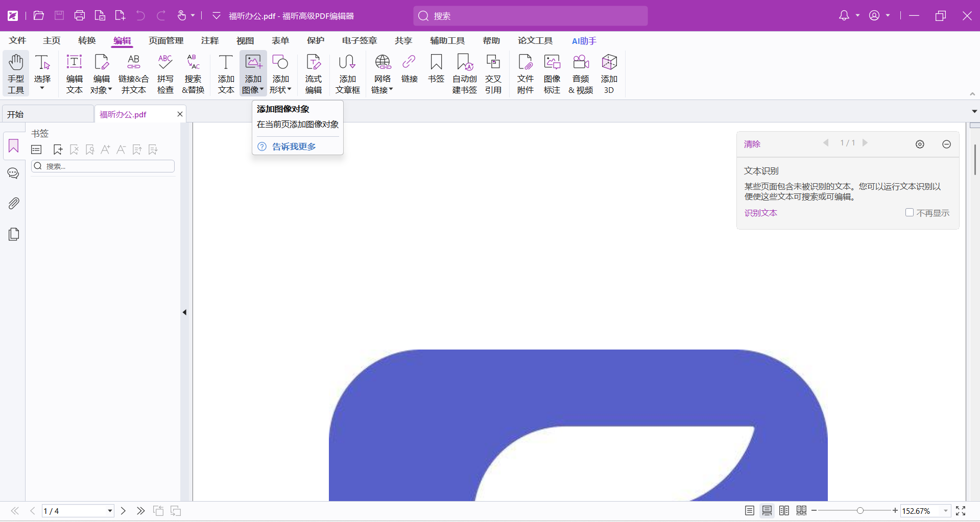Click the 识别文本 link
This screenshot has width=980, height=522.
point(760,213)
